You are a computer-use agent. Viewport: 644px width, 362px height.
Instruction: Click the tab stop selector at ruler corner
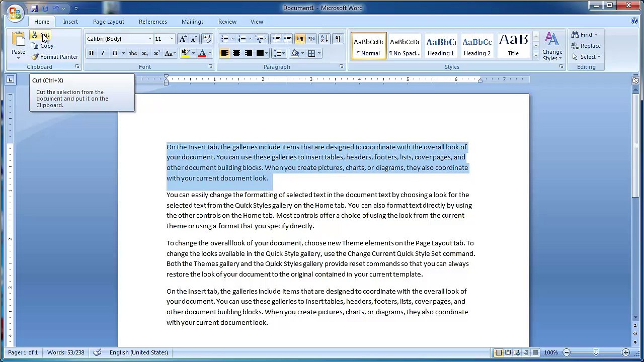[x=11, y=79]
